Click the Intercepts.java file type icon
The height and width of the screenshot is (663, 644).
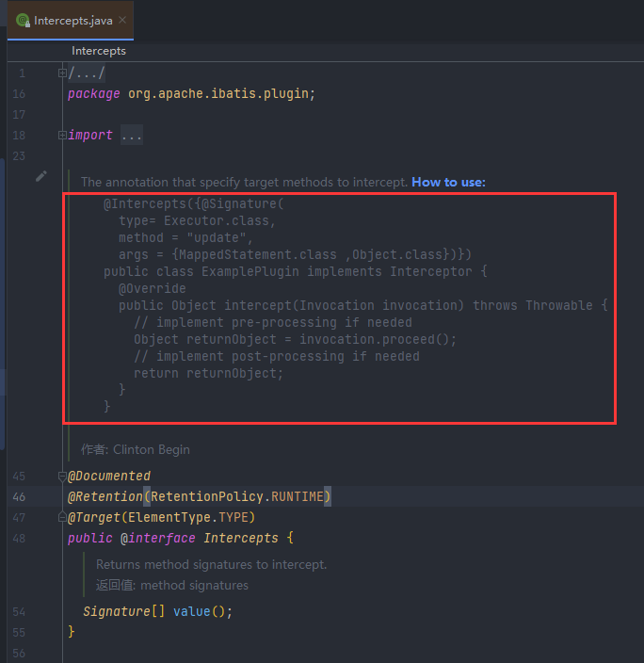pyautogui.click(x=23, y=20)
